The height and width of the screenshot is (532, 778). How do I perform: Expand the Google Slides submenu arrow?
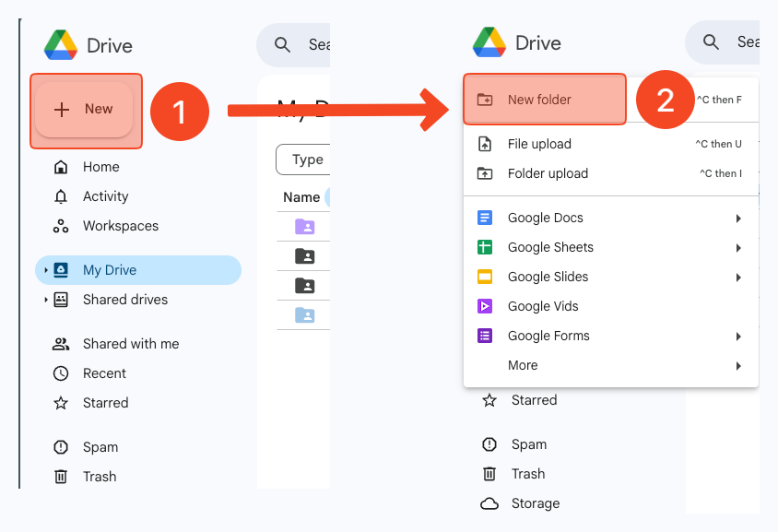(x=738, y=278)
